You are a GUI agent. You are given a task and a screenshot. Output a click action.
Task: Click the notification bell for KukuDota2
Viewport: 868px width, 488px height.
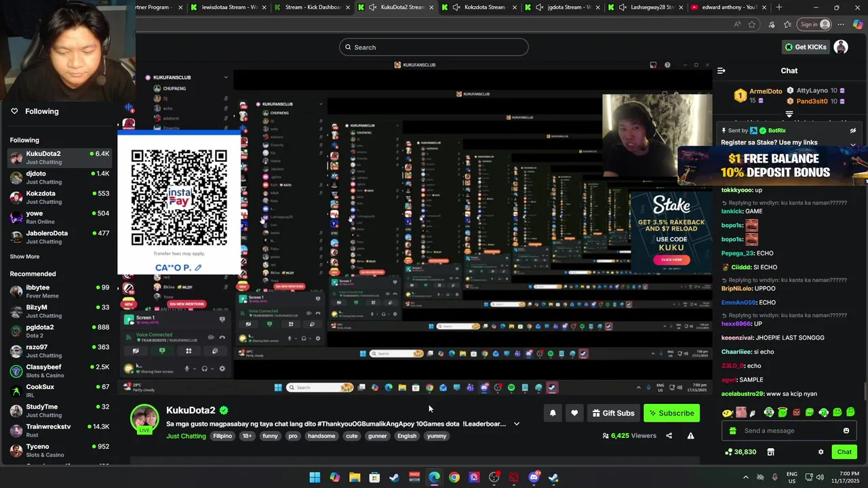tap(553, 413)
